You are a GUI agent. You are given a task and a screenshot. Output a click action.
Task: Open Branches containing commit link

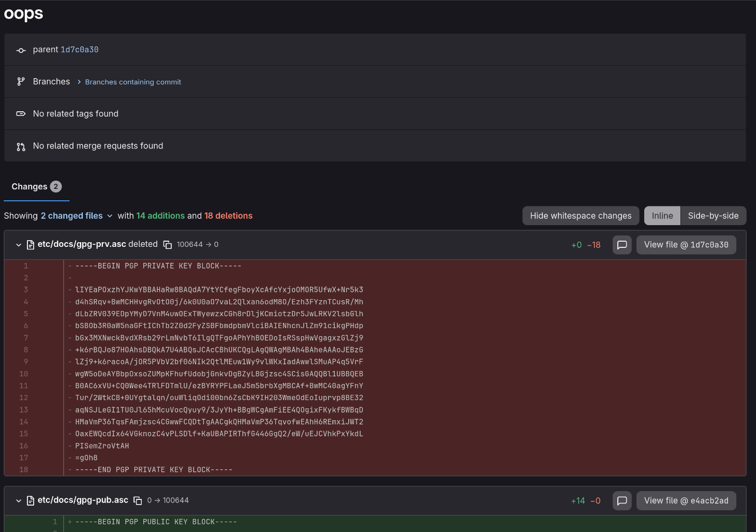point(133,82)
